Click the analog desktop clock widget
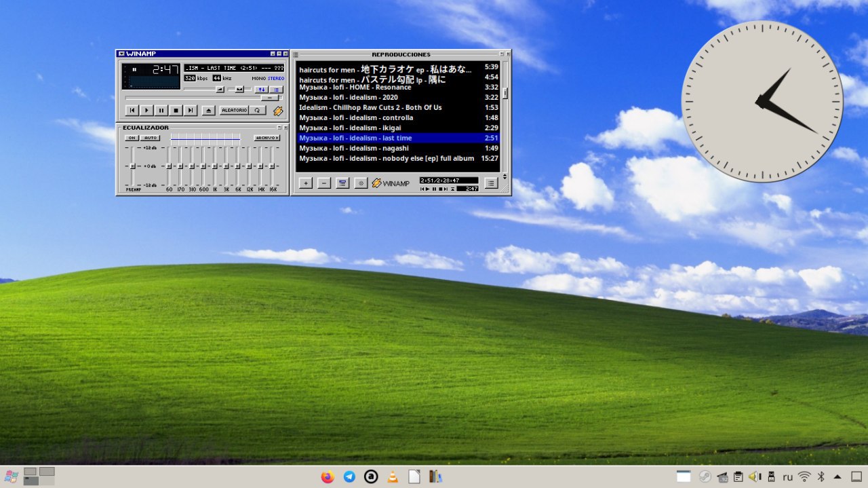 click(762, 101)
